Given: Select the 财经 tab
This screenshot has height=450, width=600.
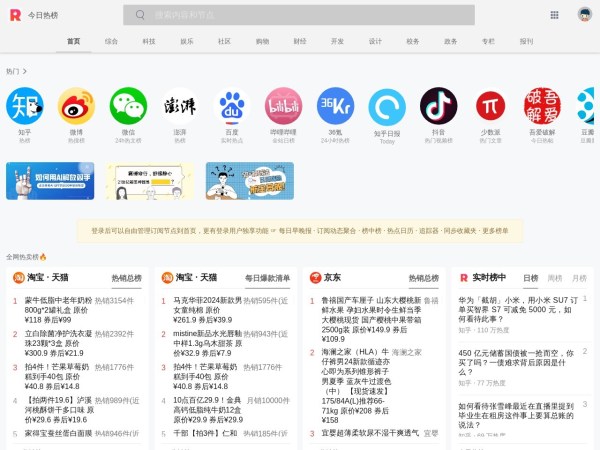Looking at the screenshot, I should pos(300,41).
